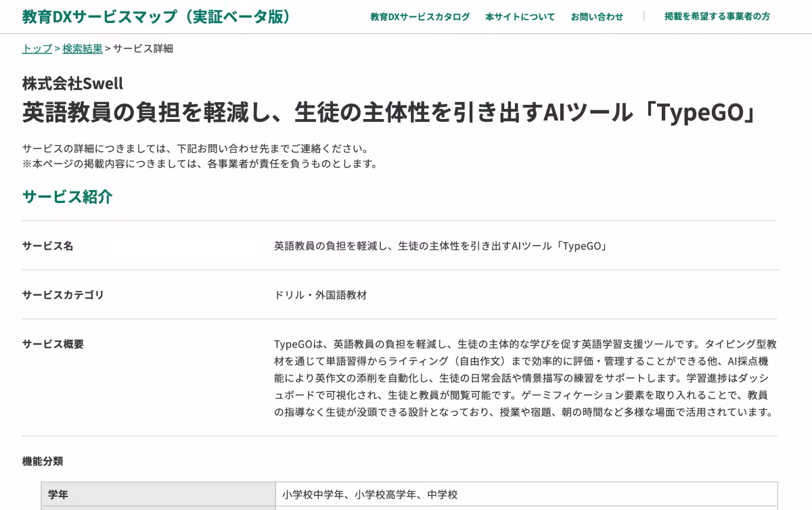This screenshot has width=812, height=510.
Task: Click the お問い合わせ navigation link
Action: [597, 17]
